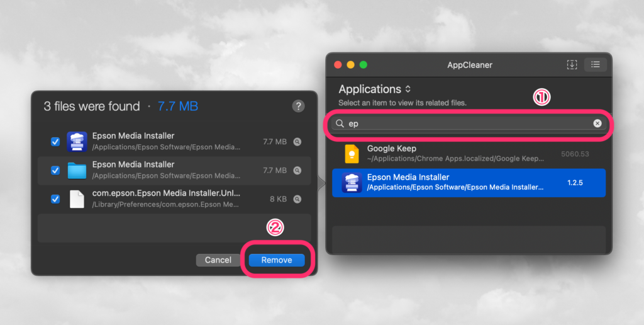Image resolution: width=644 pixels, height=325 pixels.
Task: Click the Remove button
Action: coord(277,260)
